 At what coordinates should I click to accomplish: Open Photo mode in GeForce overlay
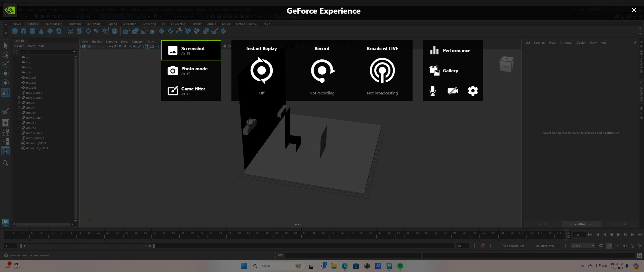tap(191, 71)
